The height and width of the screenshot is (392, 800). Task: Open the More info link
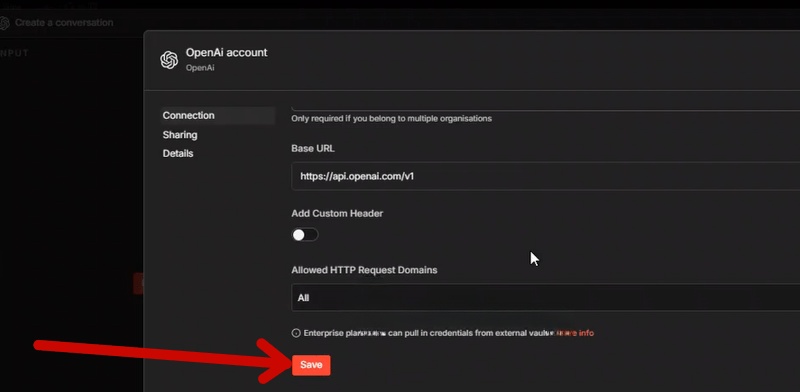[x=575, y=333]
